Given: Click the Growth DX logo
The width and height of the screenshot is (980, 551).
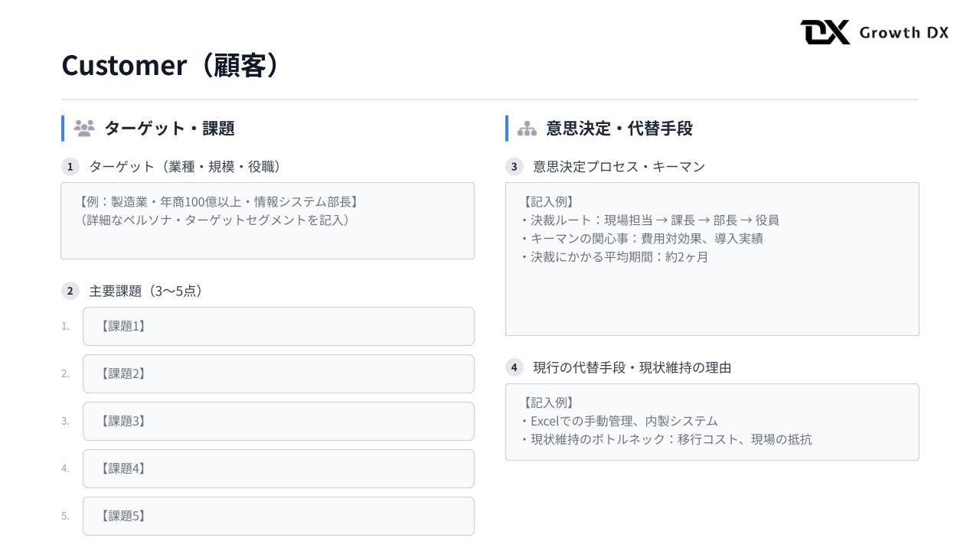Looking at the screenshot, I should [874, 32].
